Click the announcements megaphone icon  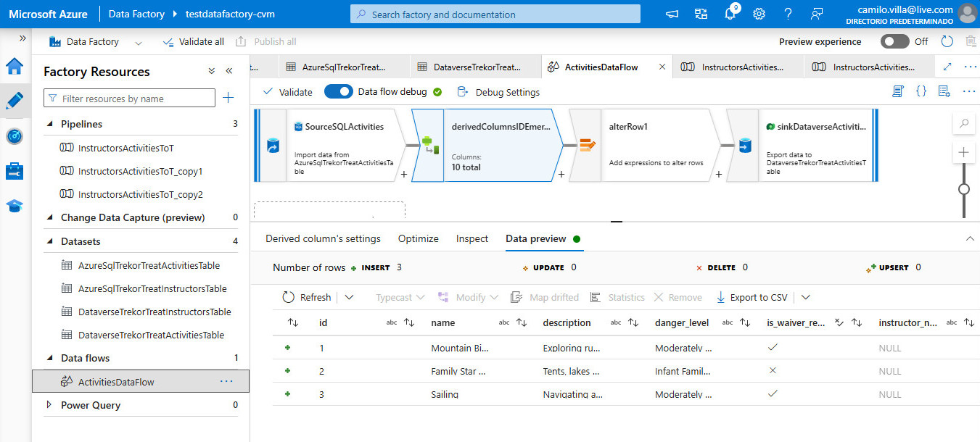click(672, 14)
